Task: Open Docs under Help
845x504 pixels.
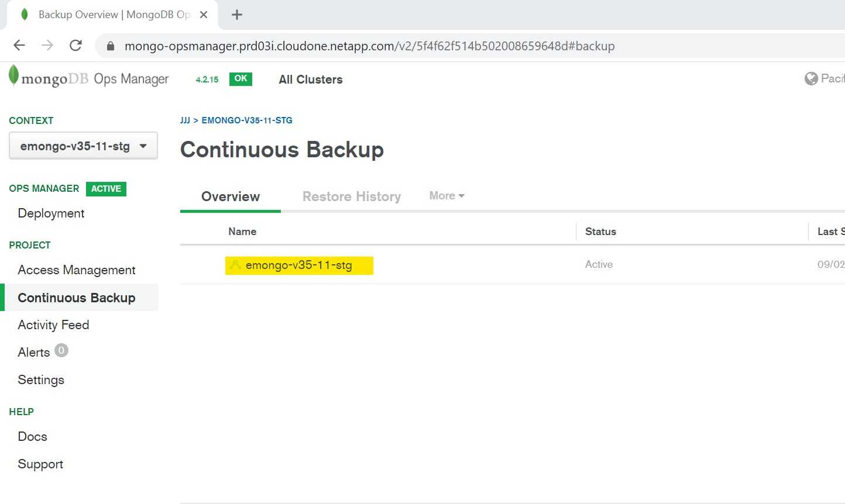Action: (x=33, y=437)
